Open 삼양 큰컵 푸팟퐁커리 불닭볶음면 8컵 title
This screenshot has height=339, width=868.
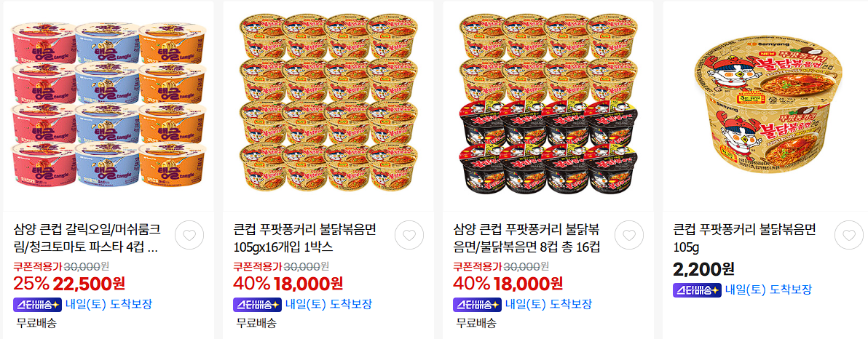click(x=526, y=236)
